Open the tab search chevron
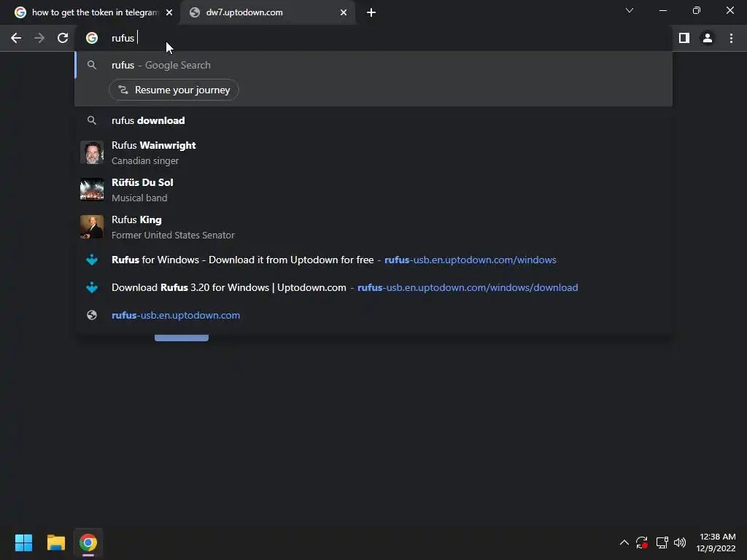 pyautogui.click(x=630, y=10)
